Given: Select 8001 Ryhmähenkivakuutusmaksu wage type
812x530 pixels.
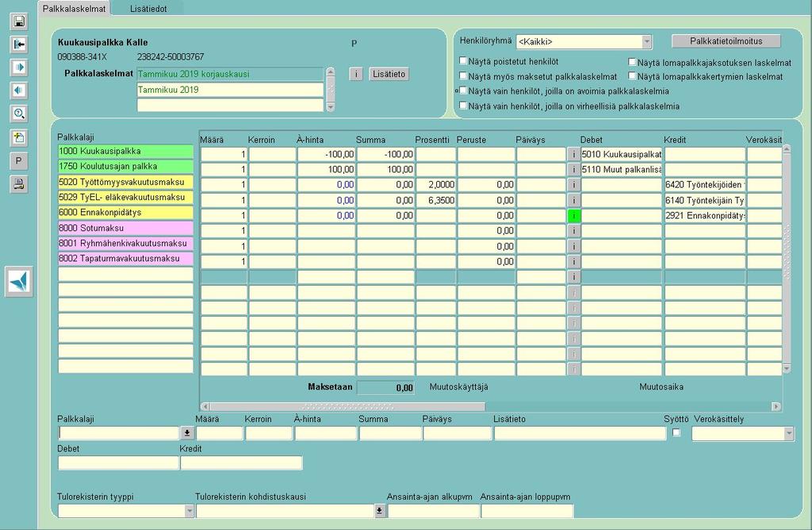Looking at the screenshot, I should [x=125, y=243].
